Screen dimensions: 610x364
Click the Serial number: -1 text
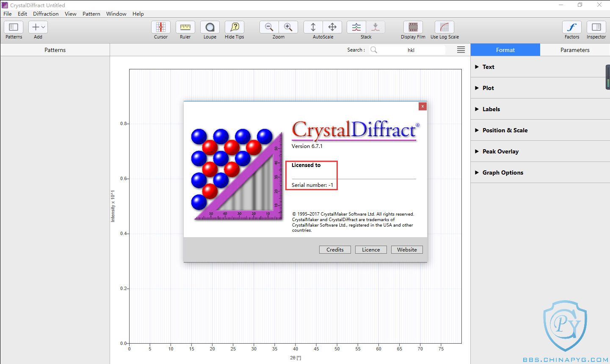(312, 185)
